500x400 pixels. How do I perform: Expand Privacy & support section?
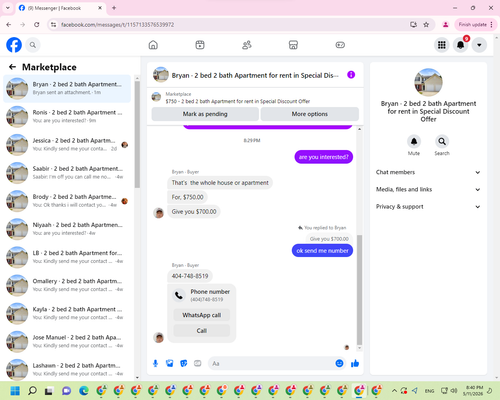[x=428, y=207]
